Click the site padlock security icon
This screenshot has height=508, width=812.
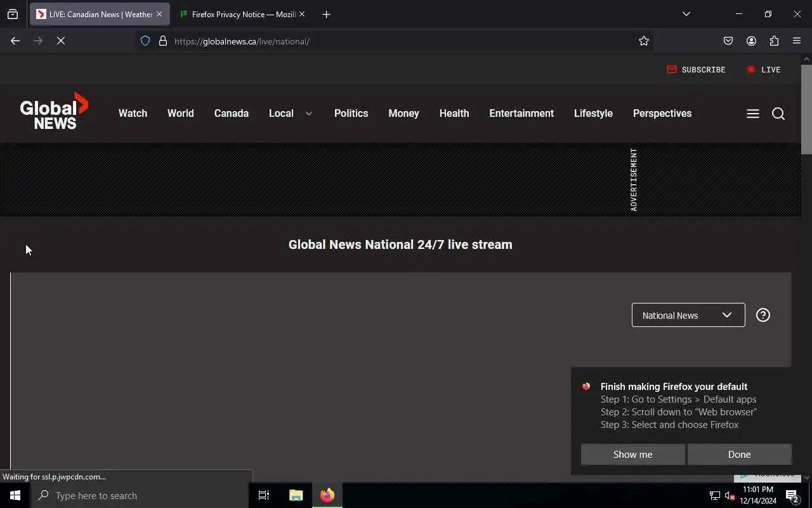click(x=163, y=41)
